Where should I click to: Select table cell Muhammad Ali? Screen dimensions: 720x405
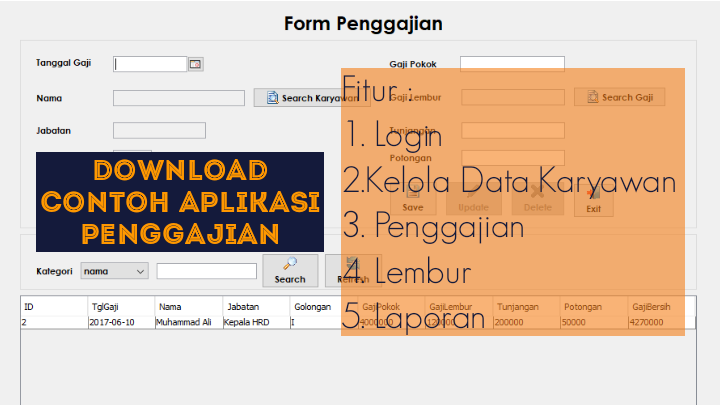click(x=189, y=322)
